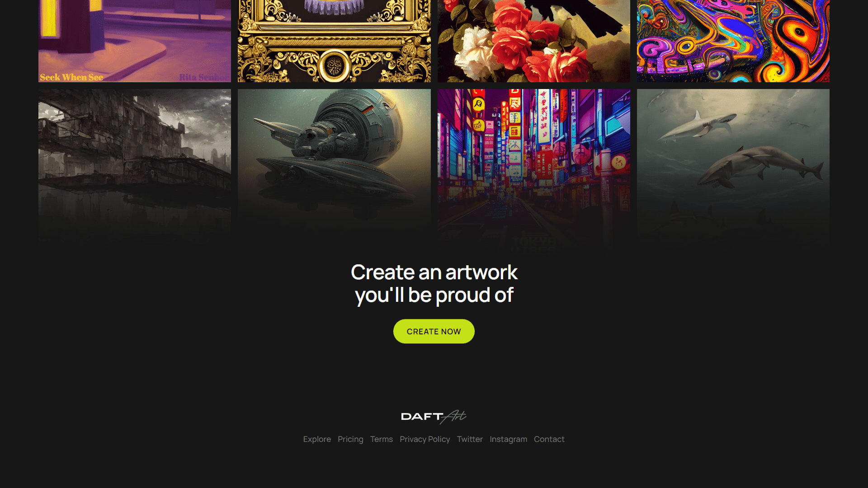Image resolution: width=868 pixels, height=488 pixels.
Task: Open the Contact footer link
Action: pyautogui.click(x=549, y=439)
